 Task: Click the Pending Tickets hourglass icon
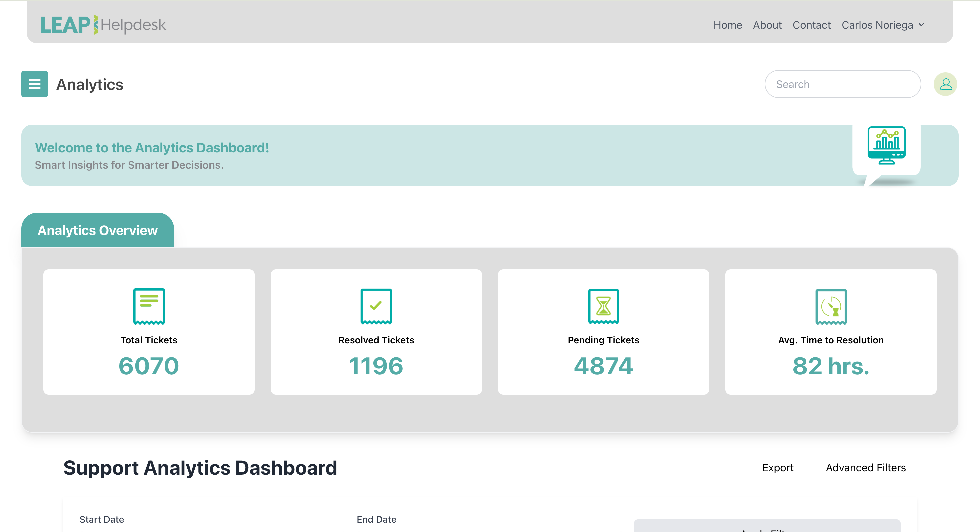pos(603,306)
